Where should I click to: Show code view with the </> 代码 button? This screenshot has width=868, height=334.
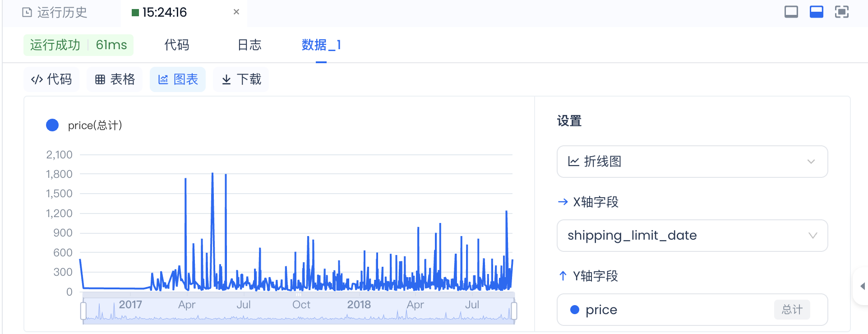51,79
